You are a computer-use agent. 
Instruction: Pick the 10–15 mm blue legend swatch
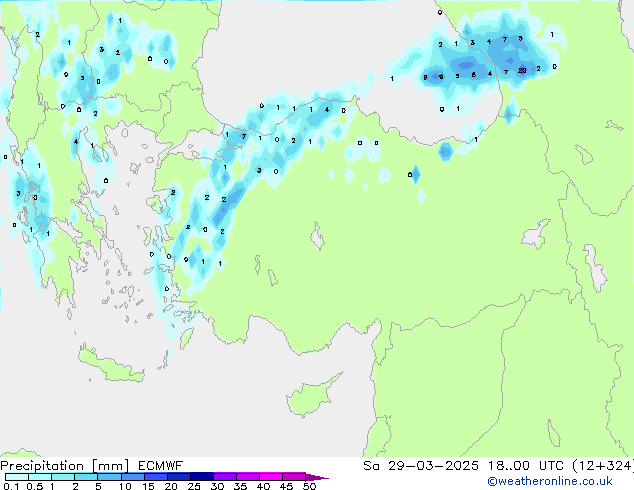pyautogui.click(x=132, y=477)
